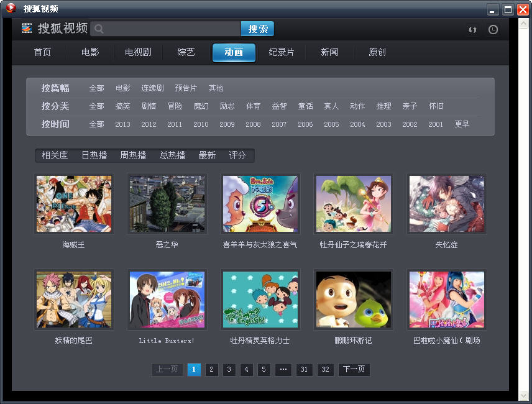Select 其他 in the 按篇幅 row
Viewport: 532px width, 404px height.
216,88
